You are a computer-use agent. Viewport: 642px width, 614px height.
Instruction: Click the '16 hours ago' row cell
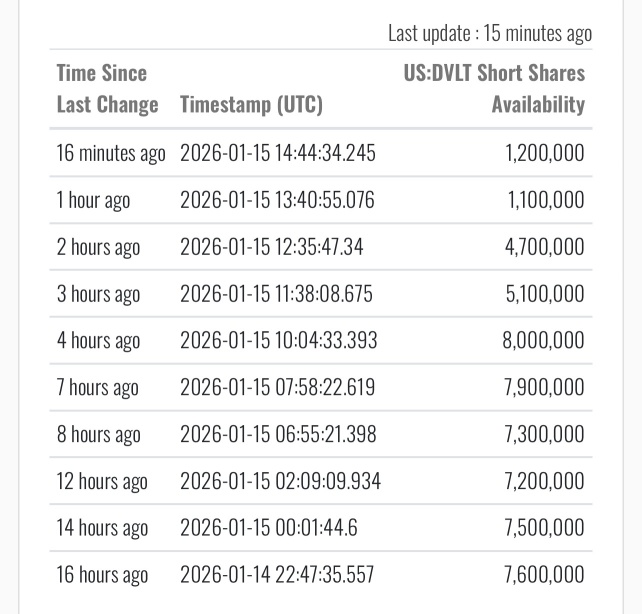point(102,575)
